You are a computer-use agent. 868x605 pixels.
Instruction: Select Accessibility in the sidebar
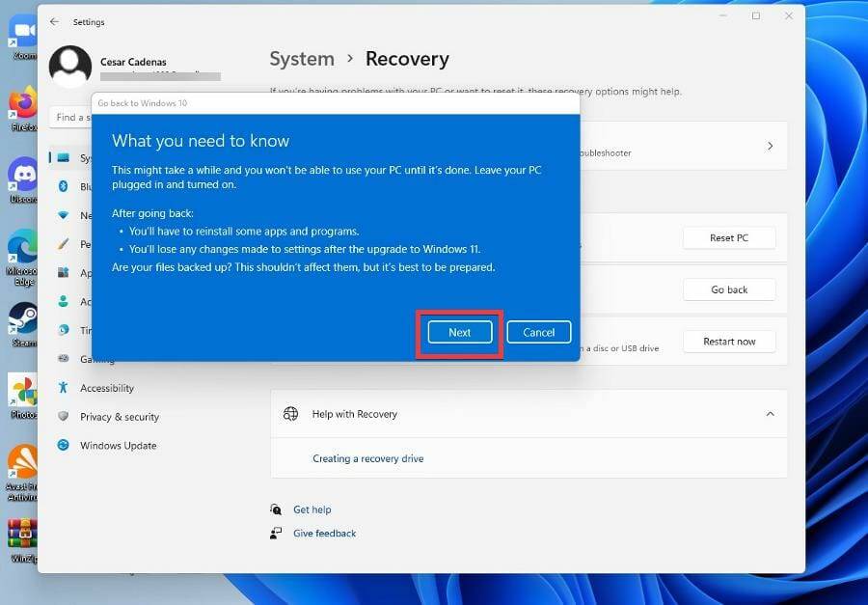[107, 388]
